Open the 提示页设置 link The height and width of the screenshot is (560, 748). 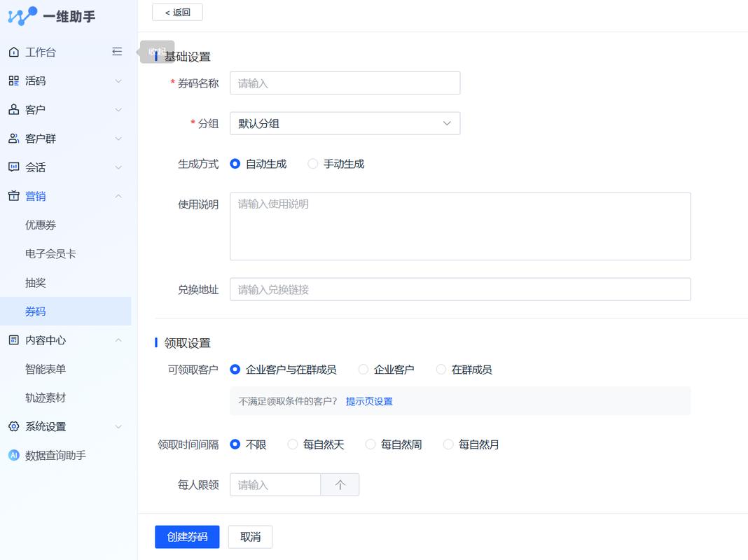click(x=369, y=401)
